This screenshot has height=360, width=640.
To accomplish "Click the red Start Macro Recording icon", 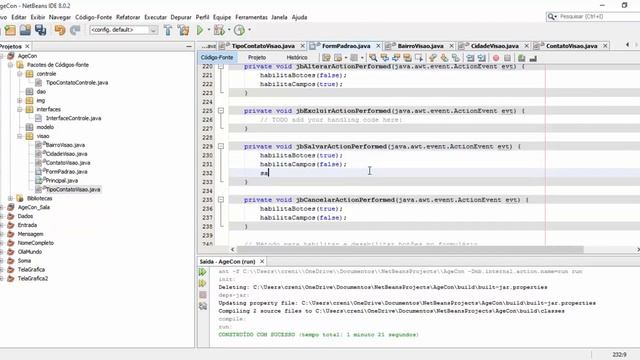I will coord(496,58).
